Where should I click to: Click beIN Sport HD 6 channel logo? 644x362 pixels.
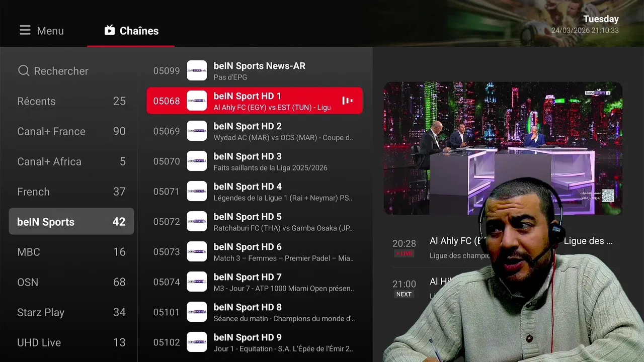click(x=197, y=251)
